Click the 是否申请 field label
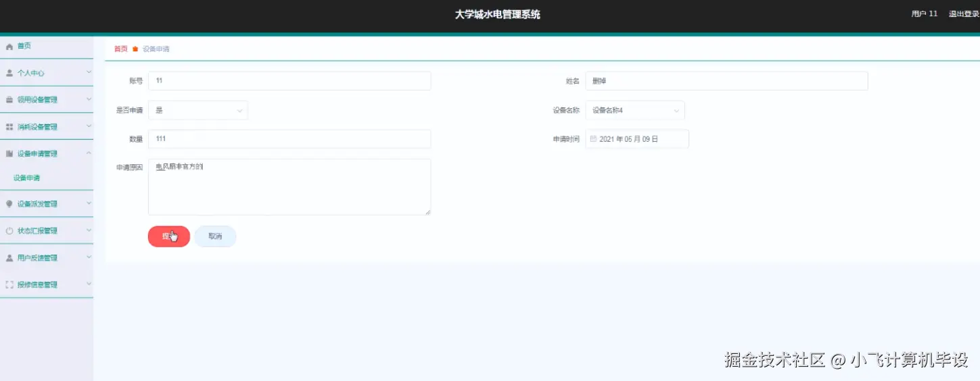Image resolution: width=980 pixels, height=381 pixels. (x=130, y=110)
